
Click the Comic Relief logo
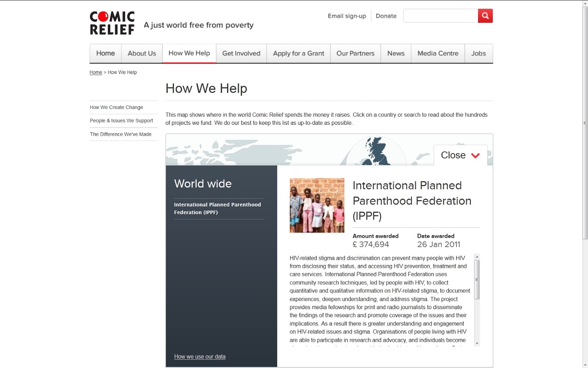[112, 23]
